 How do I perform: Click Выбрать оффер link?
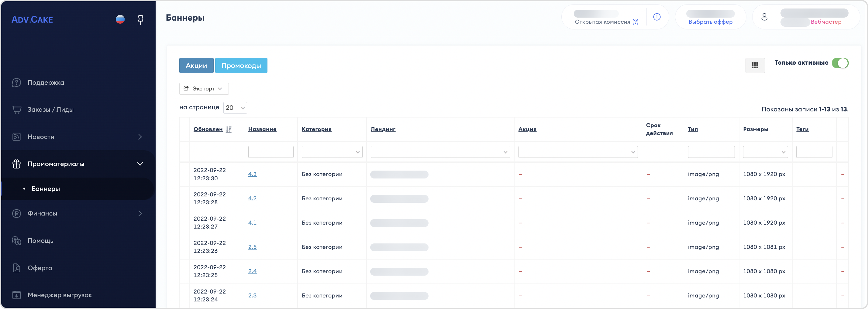[710, 22]
